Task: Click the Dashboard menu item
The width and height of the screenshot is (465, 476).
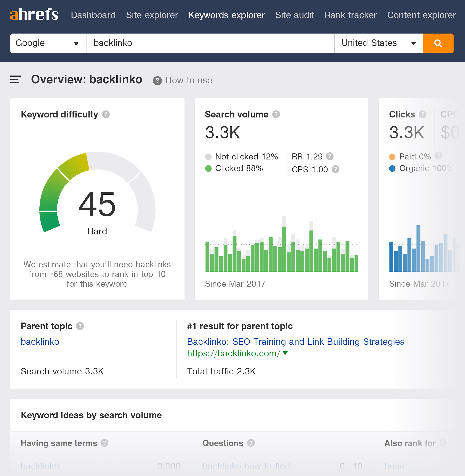Action: tap(93, 15)
